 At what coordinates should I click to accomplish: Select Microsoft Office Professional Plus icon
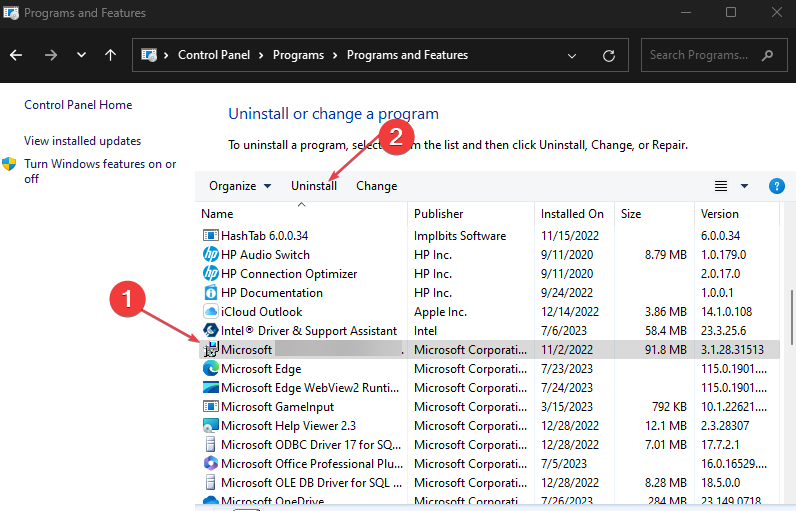(x=210, y=463)
